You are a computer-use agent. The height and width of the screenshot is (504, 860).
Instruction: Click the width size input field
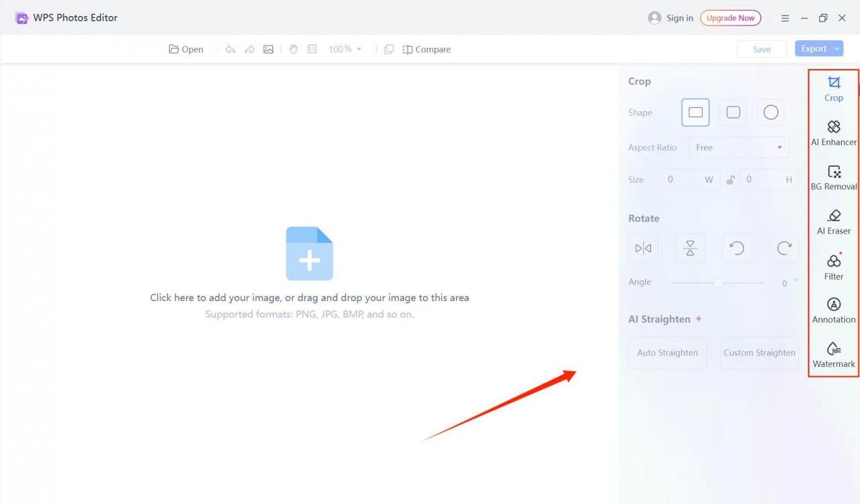point(691,179)
